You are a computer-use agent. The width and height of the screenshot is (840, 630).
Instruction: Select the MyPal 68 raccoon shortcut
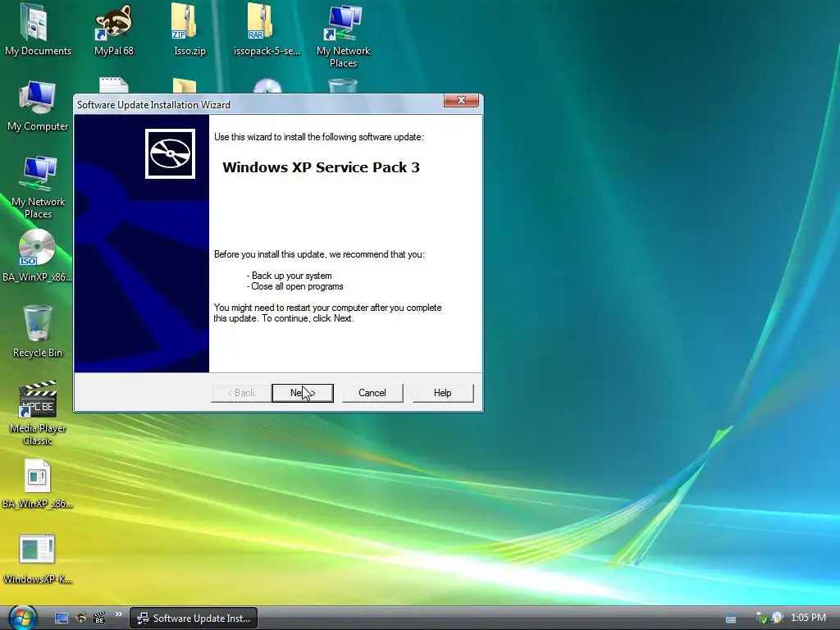tap(113, 30)
